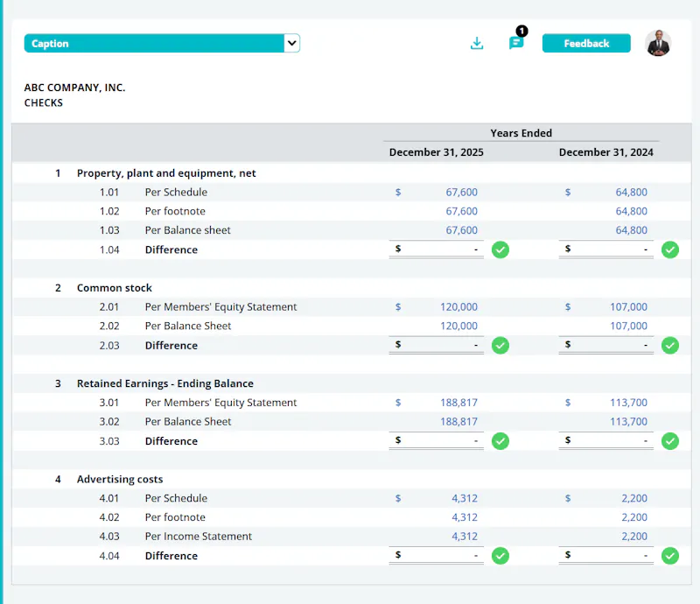Click the 'December 31, 2025' column header
This screenshot has width=700, height=604.
tap(436, 152)
